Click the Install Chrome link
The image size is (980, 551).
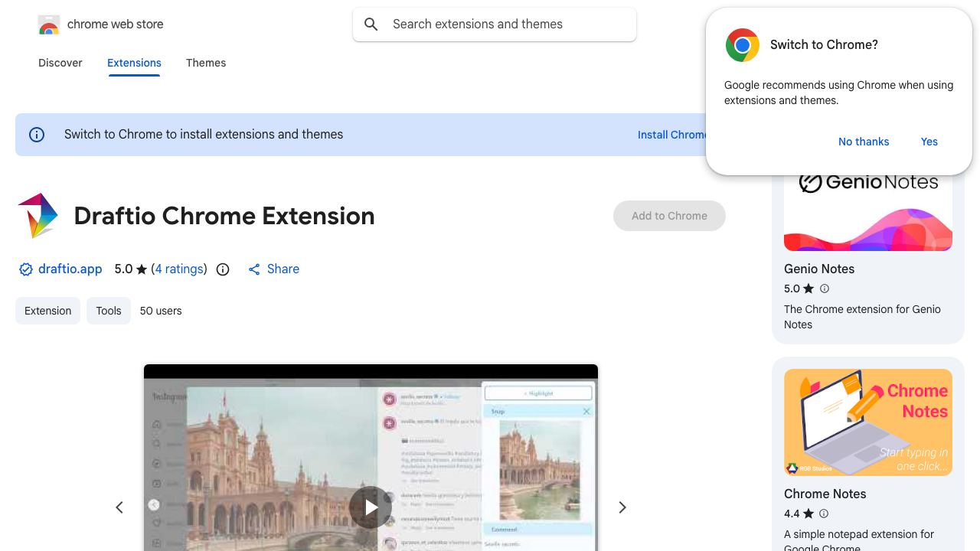(672, 135)
